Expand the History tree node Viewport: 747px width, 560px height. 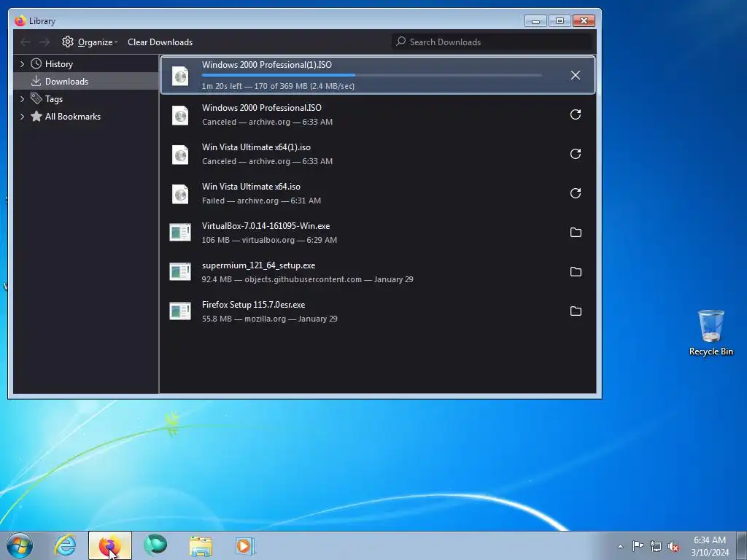tap(22, 64)
